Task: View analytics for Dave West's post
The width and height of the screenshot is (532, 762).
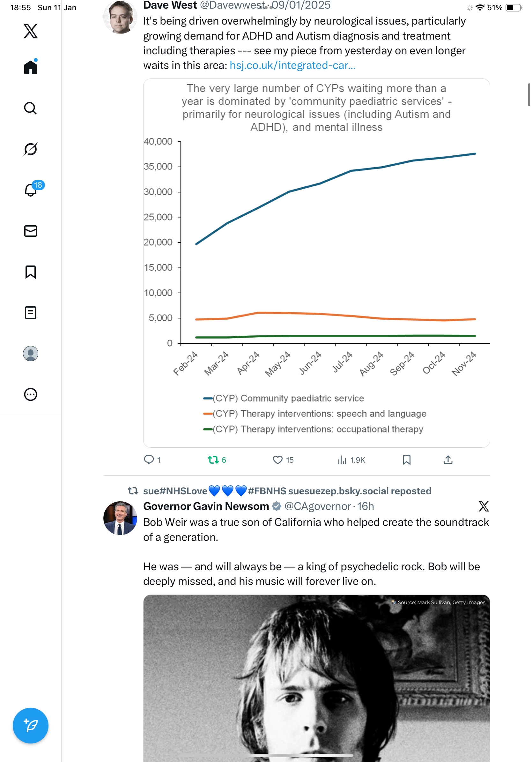Action: point(342,459)
